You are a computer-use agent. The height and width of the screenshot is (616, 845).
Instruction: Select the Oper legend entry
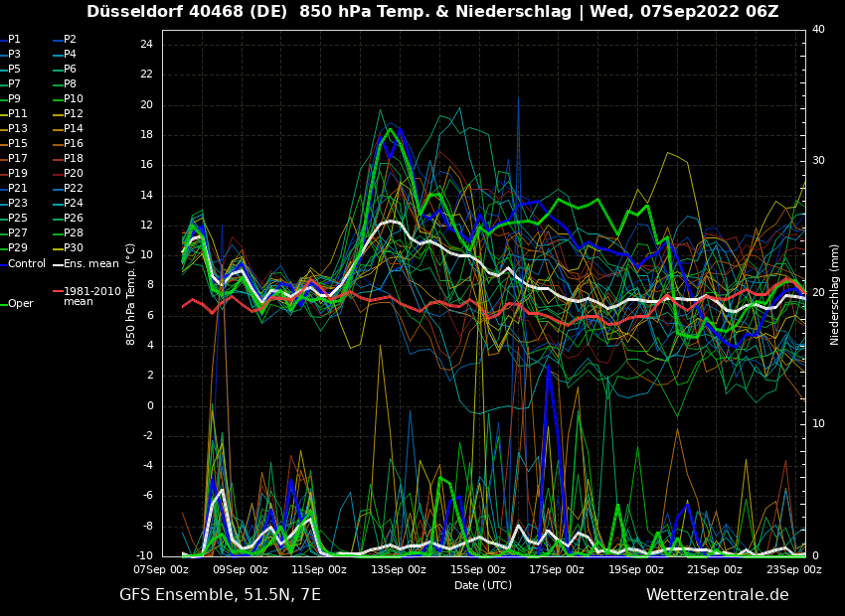[x=20, y=304]
